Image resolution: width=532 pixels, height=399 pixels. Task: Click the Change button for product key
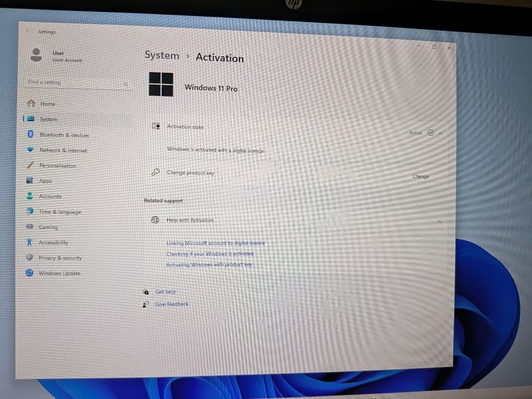(x=420, y=177)
